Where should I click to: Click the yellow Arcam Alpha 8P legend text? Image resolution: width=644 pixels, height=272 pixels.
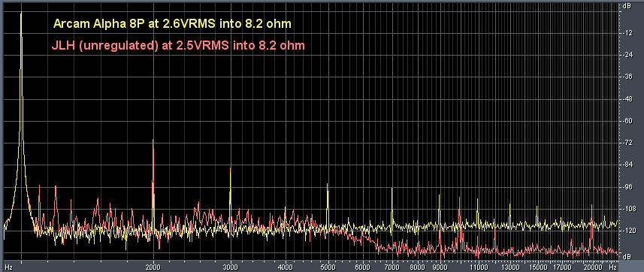[172, 24]
